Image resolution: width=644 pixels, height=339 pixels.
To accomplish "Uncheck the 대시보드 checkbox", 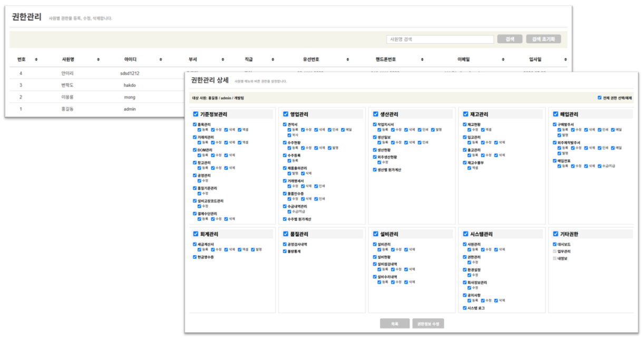I will click(554, 245).
